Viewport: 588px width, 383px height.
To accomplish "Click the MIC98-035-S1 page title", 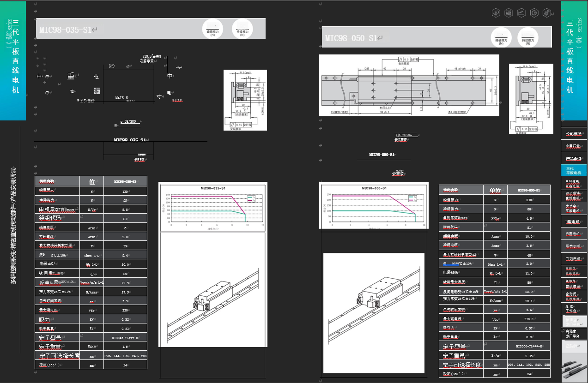I will pyautogui.click(x=66, y=30).
